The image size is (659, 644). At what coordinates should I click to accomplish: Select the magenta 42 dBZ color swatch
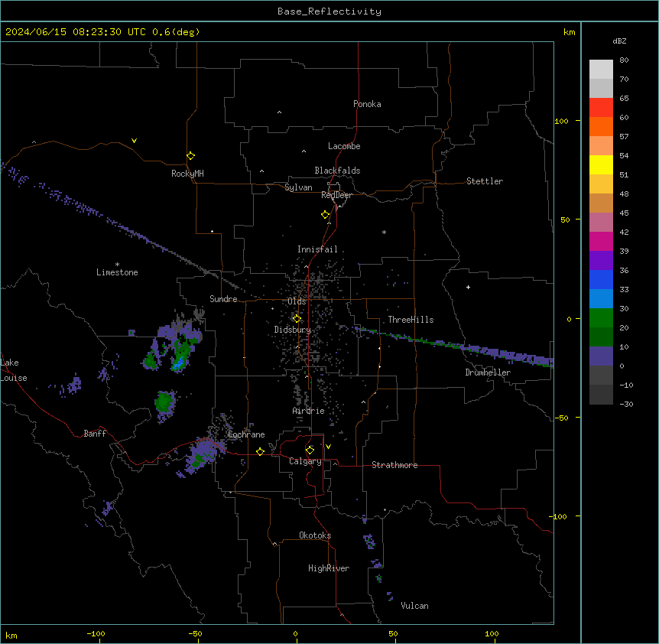click(601, 241)
